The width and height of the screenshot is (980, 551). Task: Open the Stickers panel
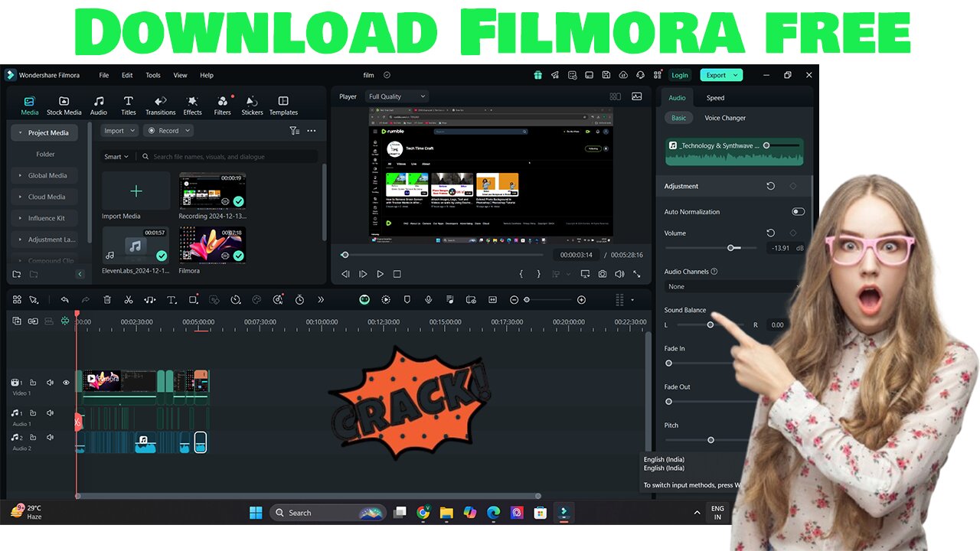tap(252, 106)
